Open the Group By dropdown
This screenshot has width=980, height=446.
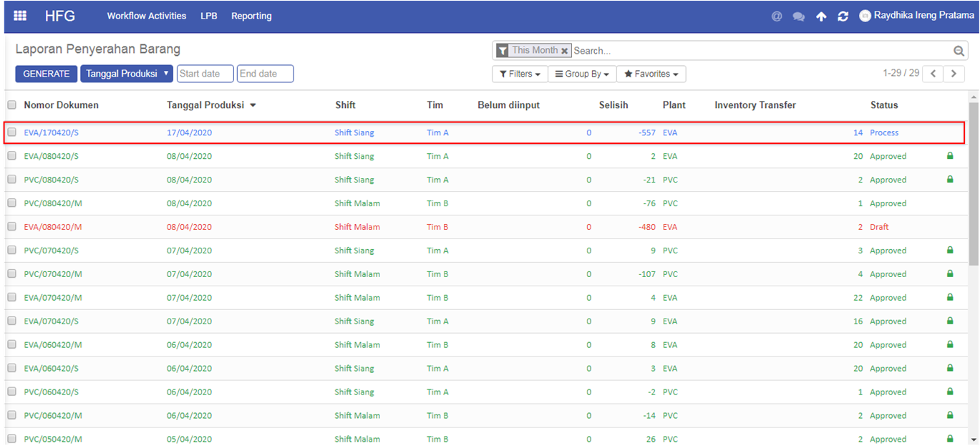[x=582, y=74]
